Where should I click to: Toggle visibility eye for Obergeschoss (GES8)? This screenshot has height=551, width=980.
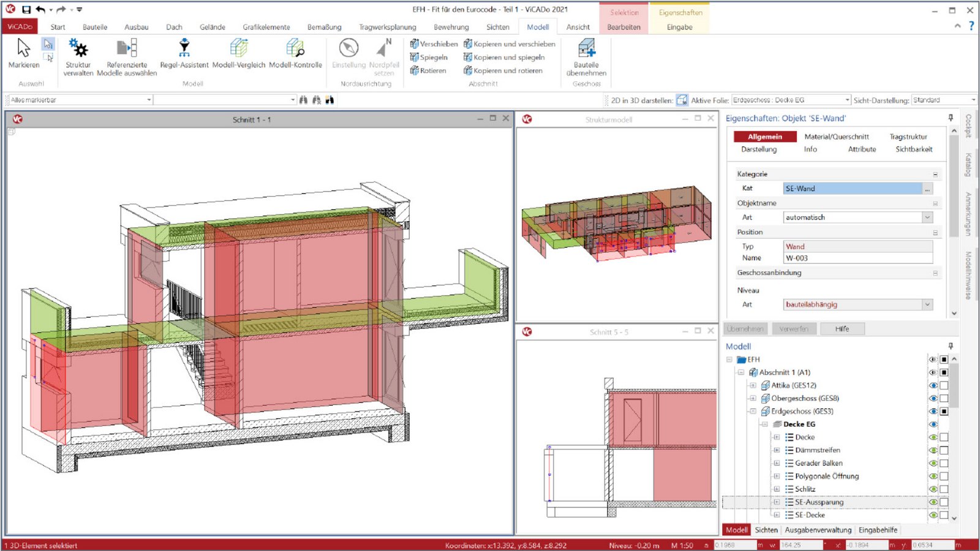click(x=933, y=399)
